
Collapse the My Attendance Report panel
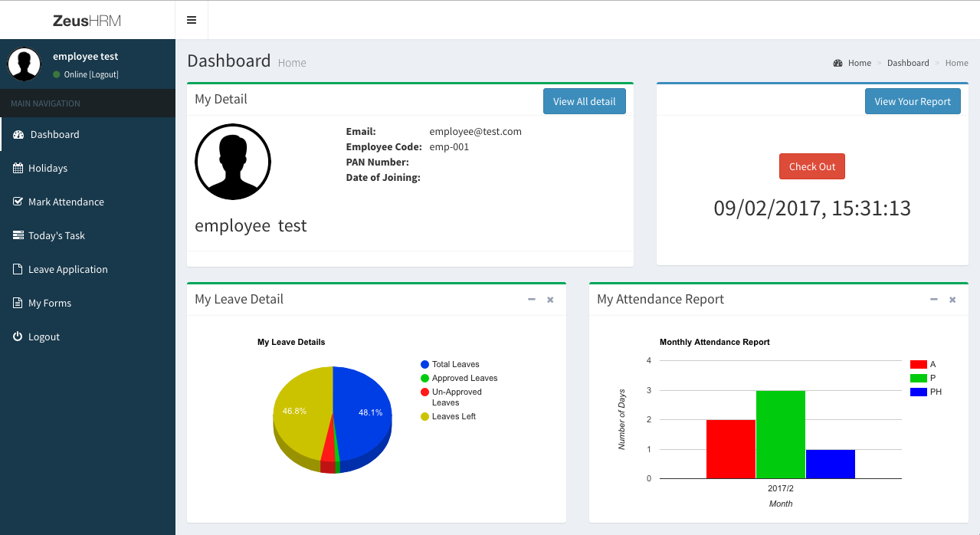[x=934, y=300]
